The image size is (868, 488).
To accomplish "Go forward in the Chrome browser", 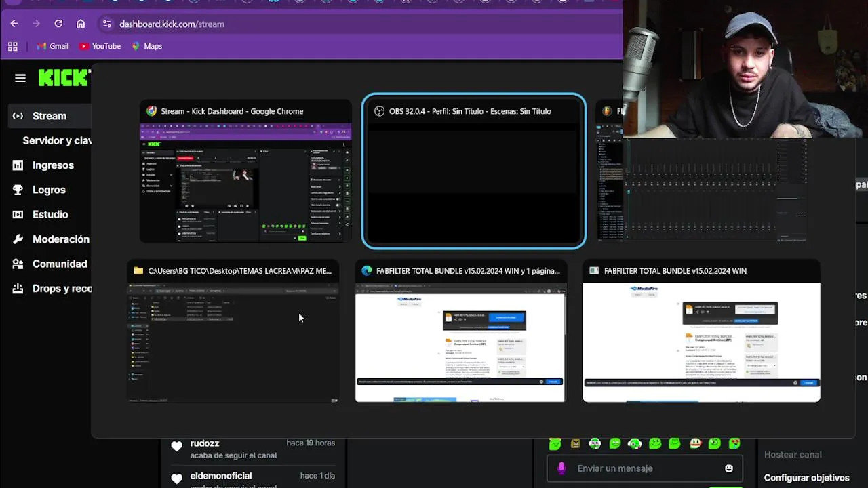I will 37,24.
